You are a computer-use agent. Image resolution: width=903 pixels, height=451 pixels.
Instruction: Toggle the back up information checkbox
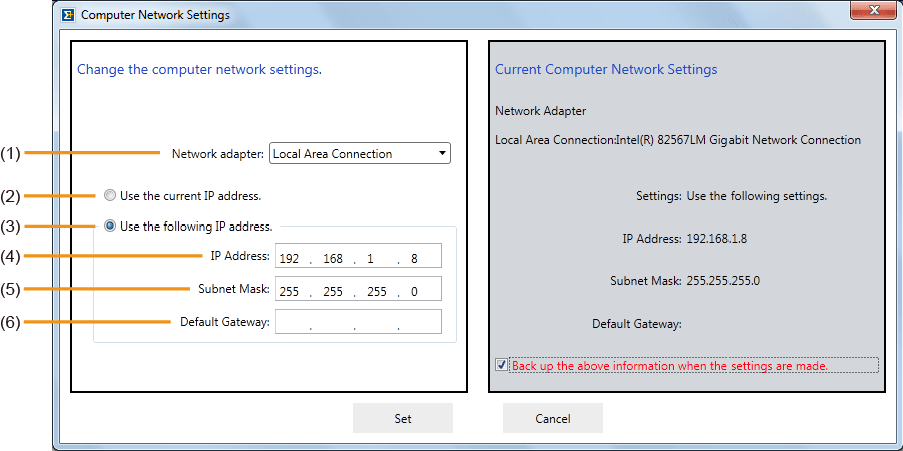[x=502, y=366]
